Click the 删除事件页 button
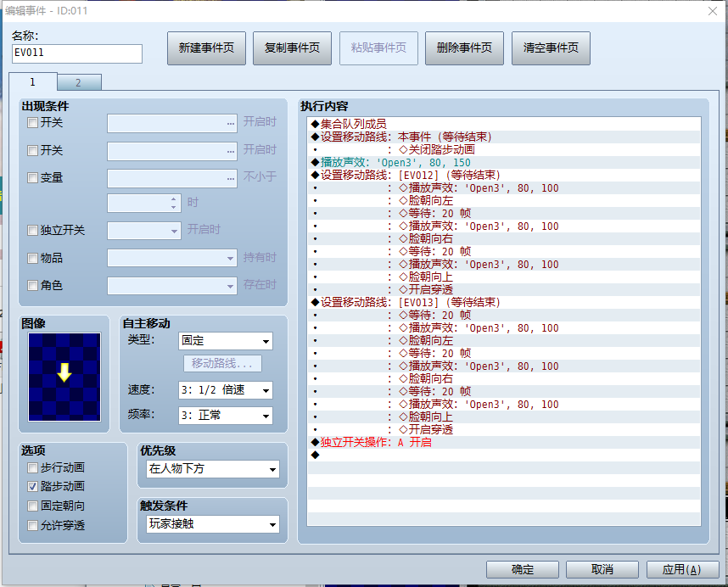The width and height of the screenshot is (728, 587). [x=464, y=48]
